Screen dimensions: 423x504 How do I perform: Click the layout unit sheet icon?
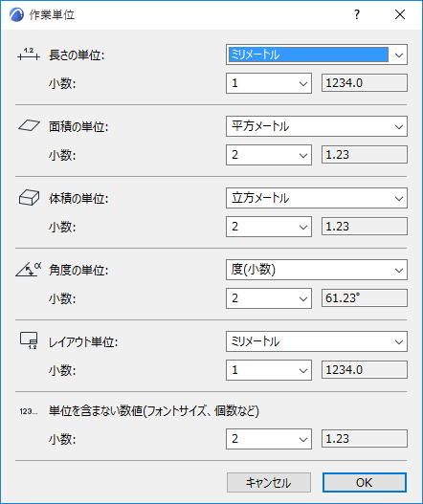tap(29, 340)
